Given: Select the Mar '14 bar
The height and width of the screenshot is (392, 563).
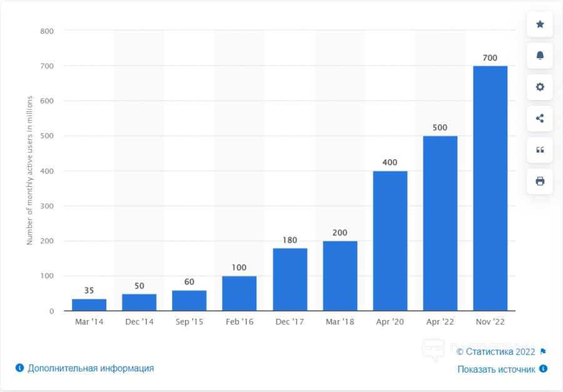Looking at the screenshot, I should pos(89,304).
